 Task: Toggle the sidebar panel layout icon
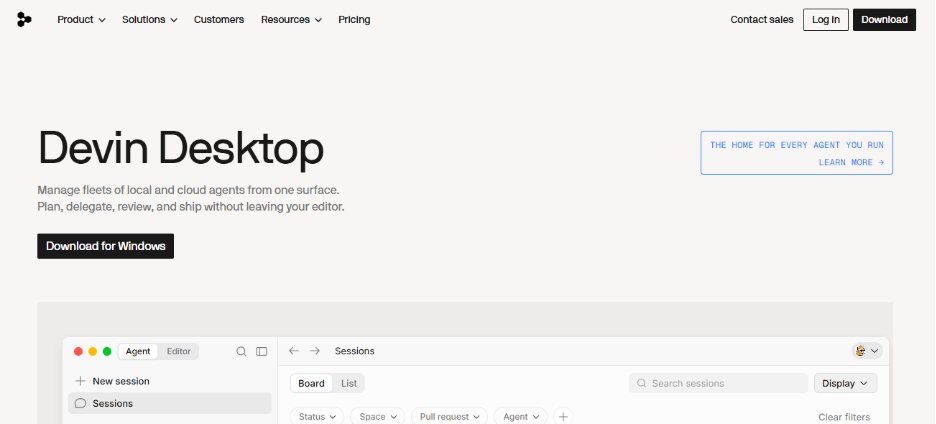click(x=261, y=351)
